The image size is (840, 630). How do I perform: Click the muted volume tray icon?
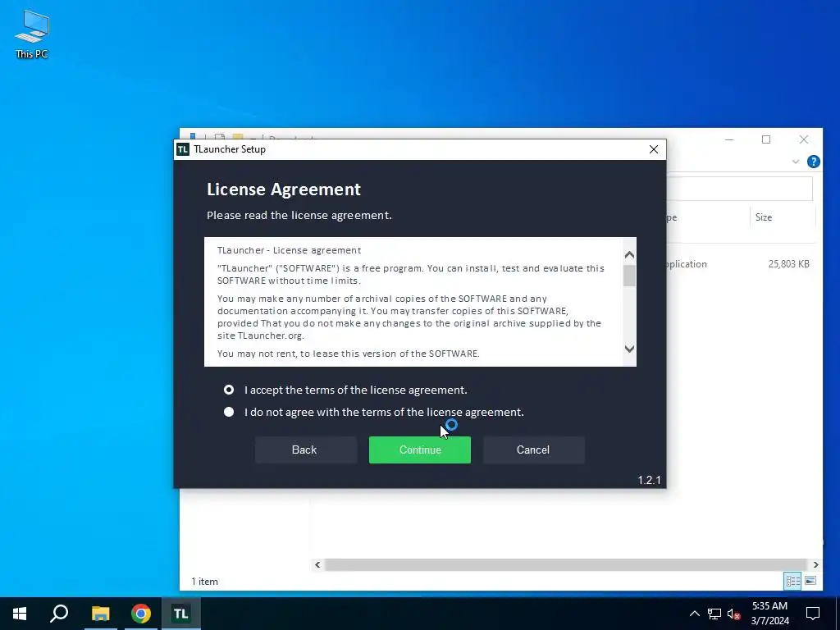tap(734, 614)
